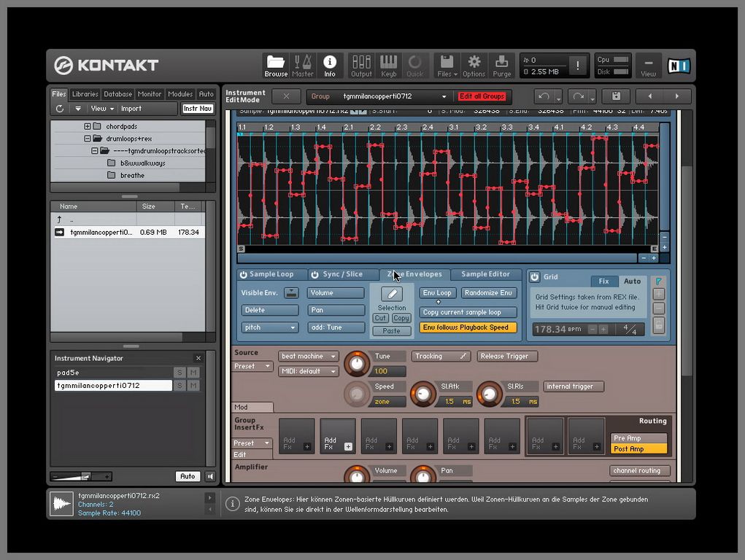Show the Output section icon

tap(361, 66)
